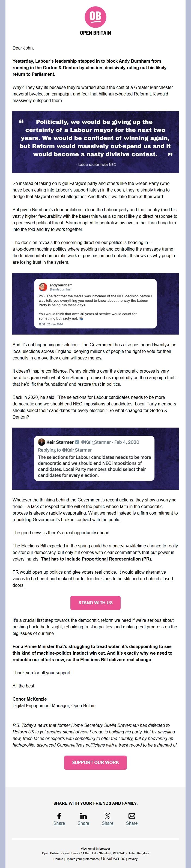The image size is (191, 868).
Task: Click the verified badge beside Keir Starmer
Action: (77, 442)
